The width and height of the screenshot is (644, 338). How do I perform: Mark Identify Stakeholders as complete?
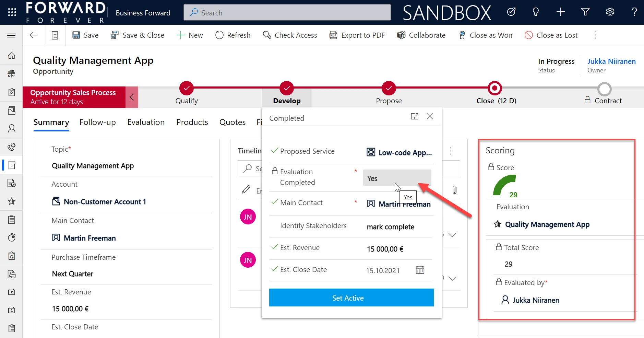tap(390, 227)
